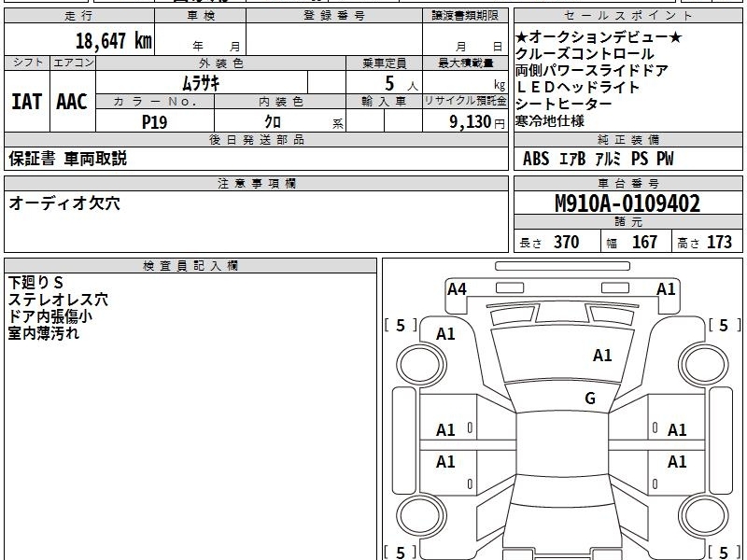The image size is (747, 560).
Task: Select the IAT shift value
Action: 27,102
